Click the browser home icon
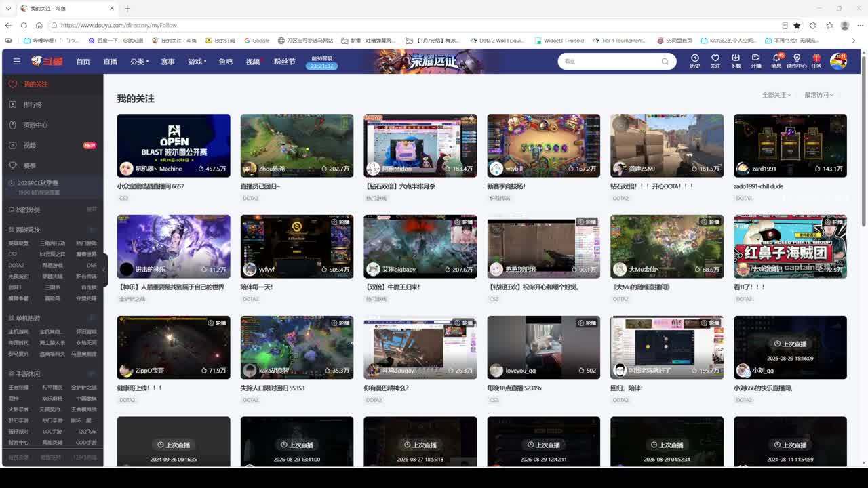The height and width of the screenshot is (488, 868). click(39, 25)
